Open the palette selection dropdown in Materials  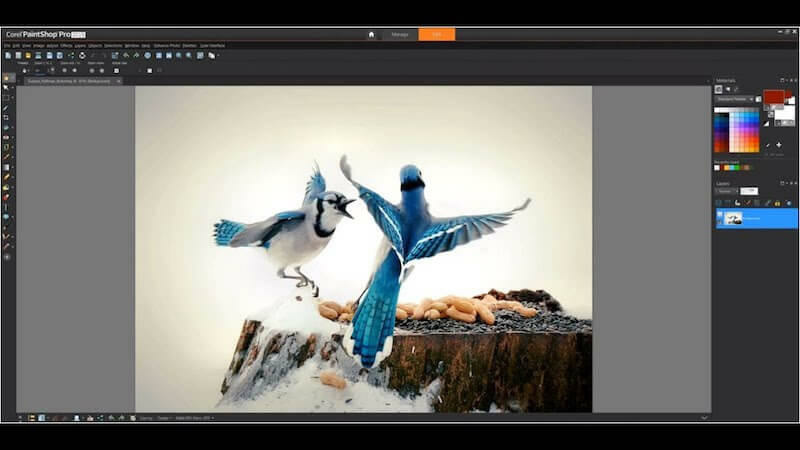(737, 99)
